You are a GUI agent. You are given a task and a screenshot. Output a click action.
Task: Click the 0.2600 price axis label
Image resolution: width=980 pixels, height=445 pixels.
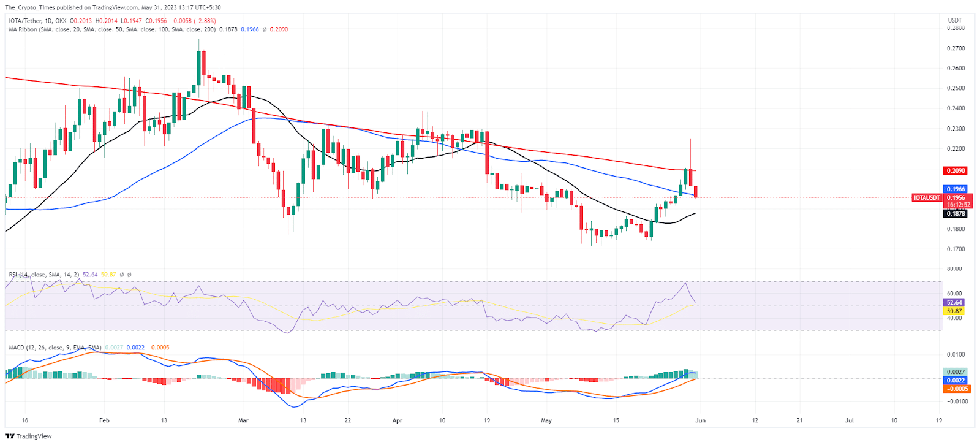tap(956, 69)
